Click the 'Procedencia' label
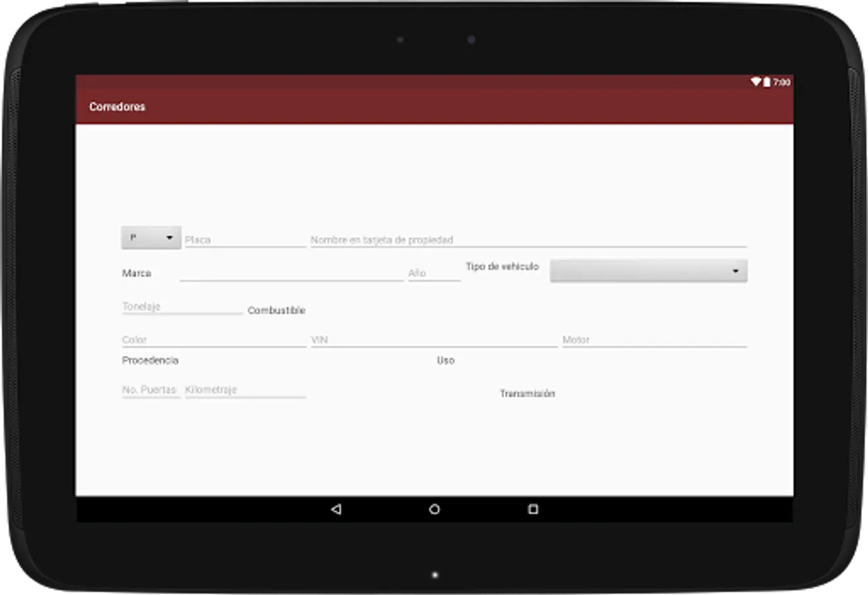This screenshot has width=868, height=595. click(150, 360)
